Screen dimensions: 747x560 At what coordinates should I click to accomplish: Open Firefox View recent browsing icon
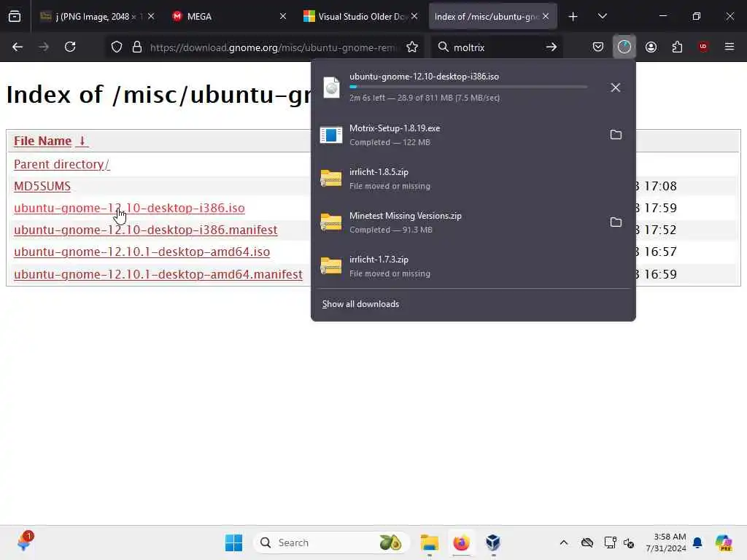15,17
